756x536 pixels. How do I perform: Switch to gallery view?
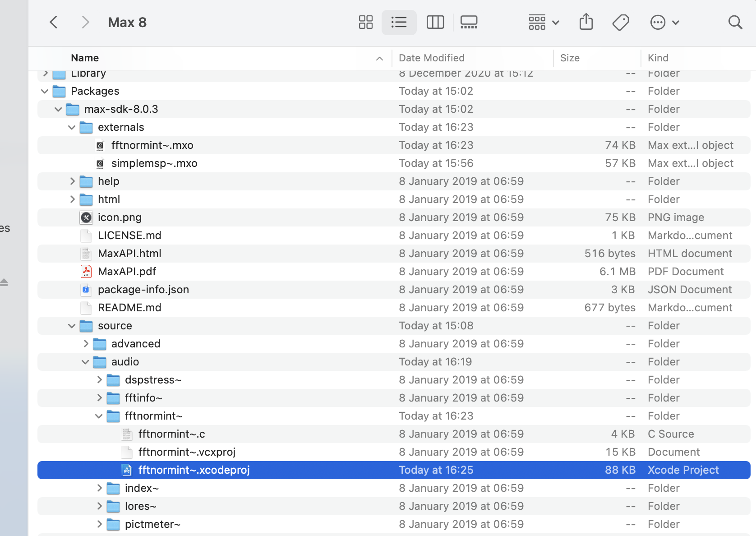pyautogui.click(x=469, y=22)
